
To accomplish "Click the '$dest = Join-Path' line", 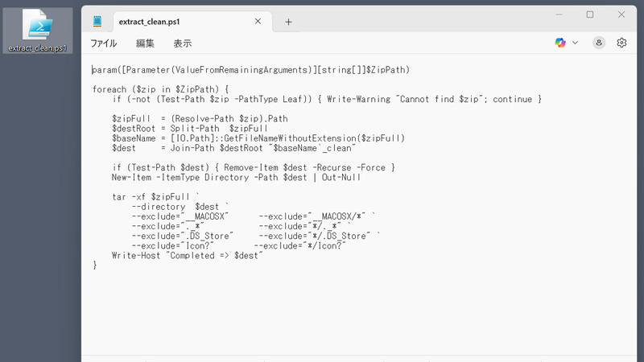I will tap(233, 148).
